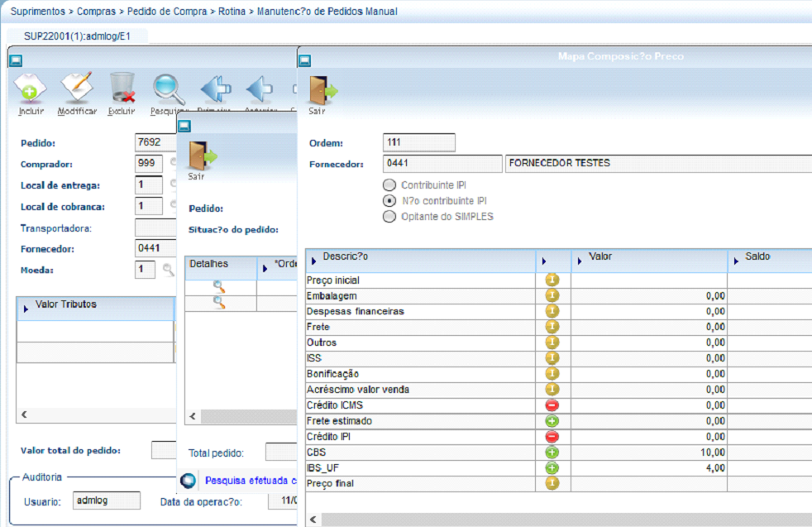The height and width of the screenshot is (527, 812).
Task: Click the Pesquisa efetuada status message
Action: (251, 481)
